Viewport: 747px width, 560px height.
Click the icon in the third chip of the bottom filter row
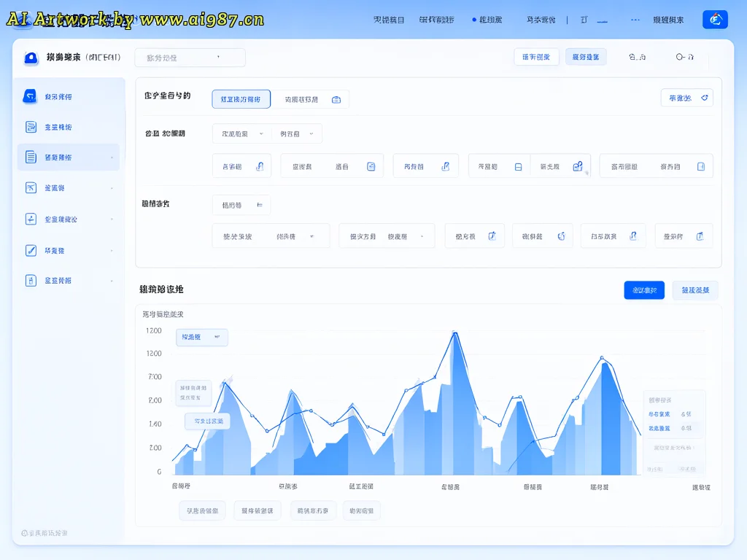pyautogui.click(x=492, y=236)
